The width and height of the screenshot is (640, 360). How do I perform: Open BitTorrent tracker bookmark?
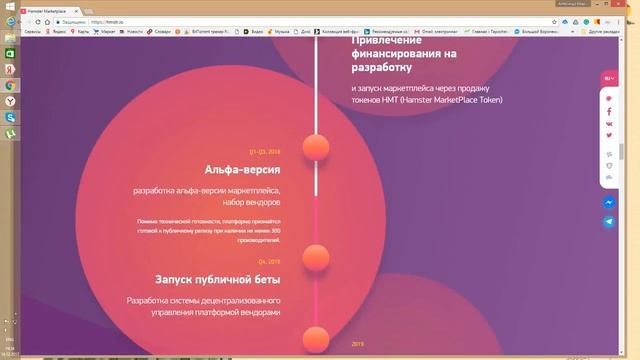point(207,31)
